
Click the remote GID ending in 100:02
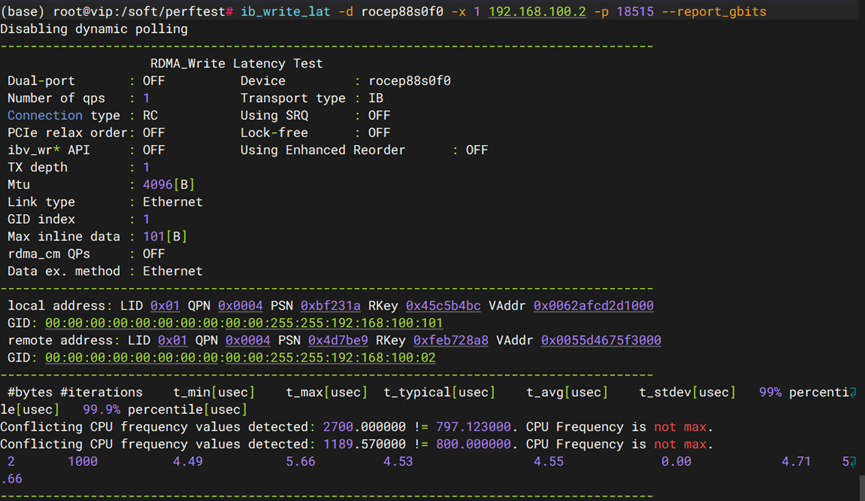[240, 357]
